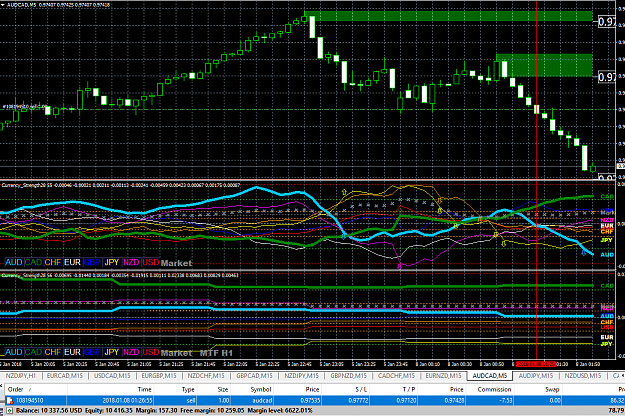Toggle JPY in the upper strength panel
The width and height of the screenshot is (625, 416).
tap(112, 262)
